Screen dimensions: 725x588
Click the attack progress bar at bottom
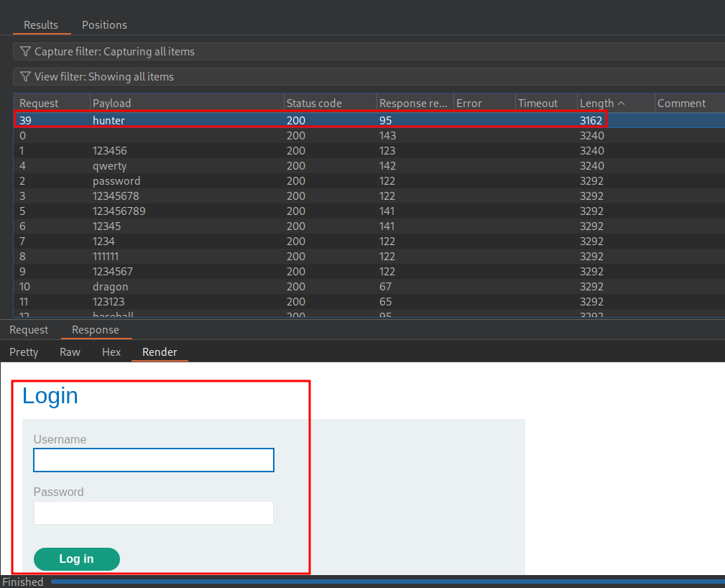click(x=388, y=582)
